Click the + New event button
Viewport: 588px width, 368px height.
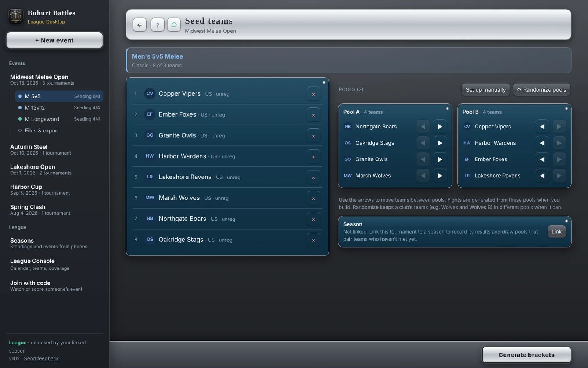[x=54, y=40]
